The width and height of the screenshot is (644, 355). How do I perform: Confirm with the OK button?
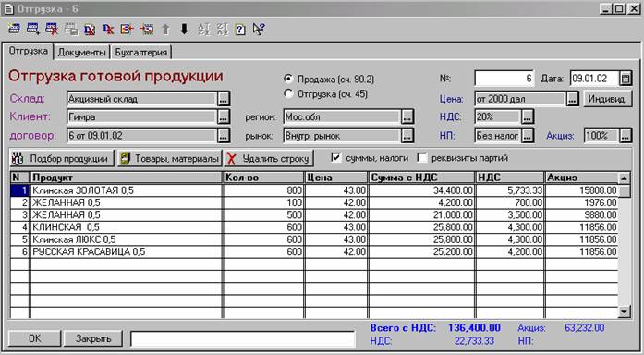point(34,338)
